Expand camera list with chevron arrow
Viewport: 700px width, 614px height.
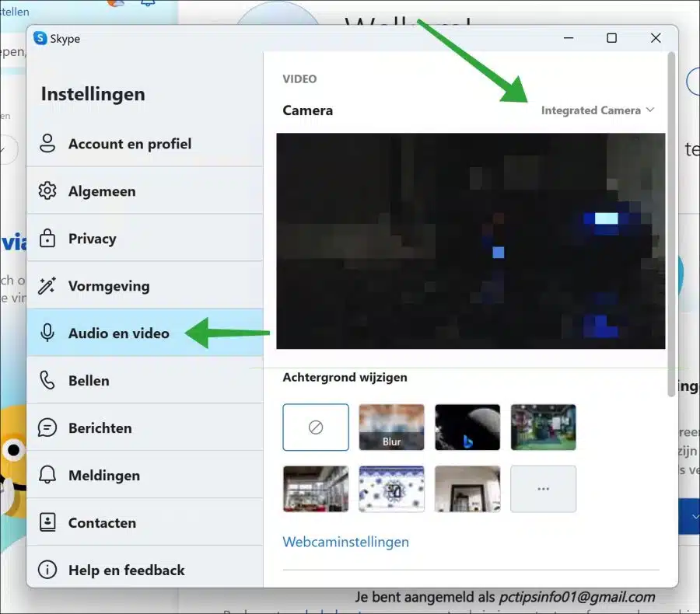click(x=650, y=110)
